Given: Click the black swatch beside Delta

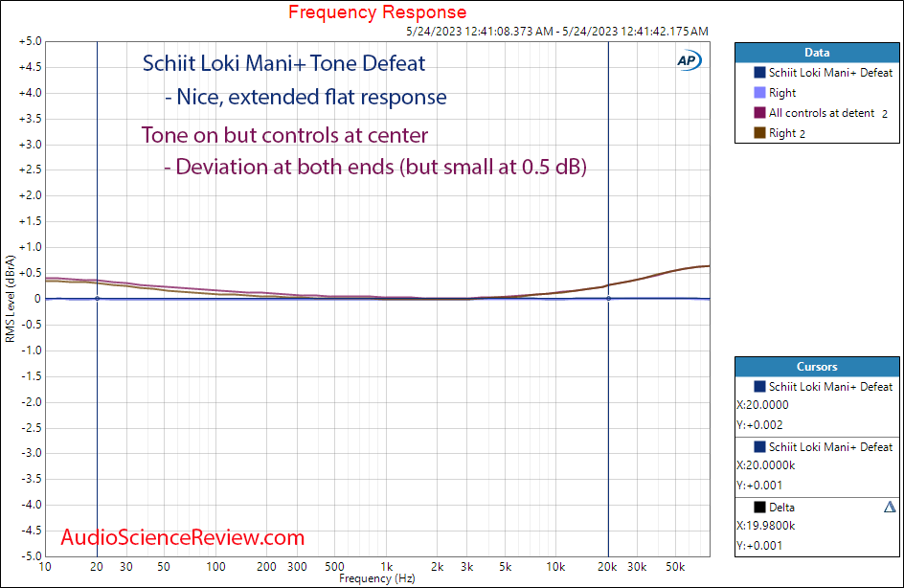Looking at the screenshot, I should coord(759,508).
